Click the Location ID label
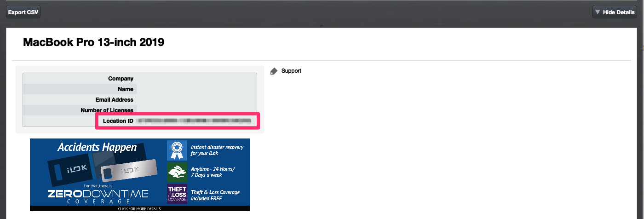This screenshot has width=644, height=219. [x=118, y=121]
